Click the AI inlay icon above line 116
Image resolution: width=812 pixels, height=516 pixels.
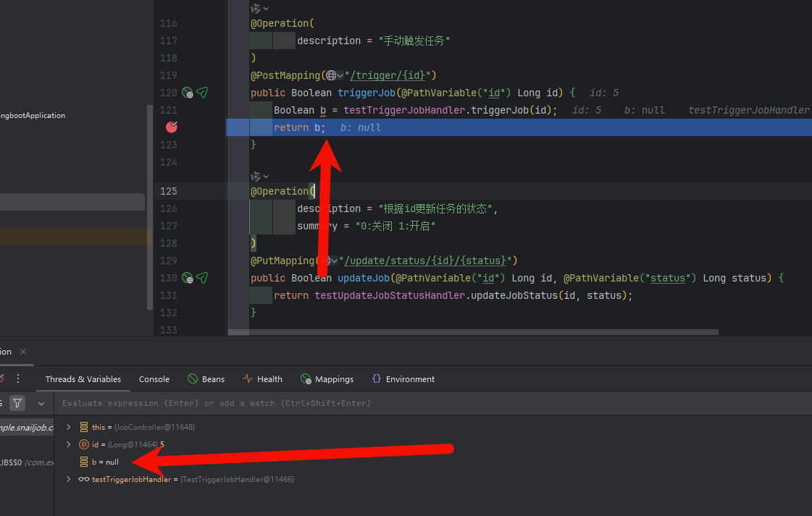point(256,8)
